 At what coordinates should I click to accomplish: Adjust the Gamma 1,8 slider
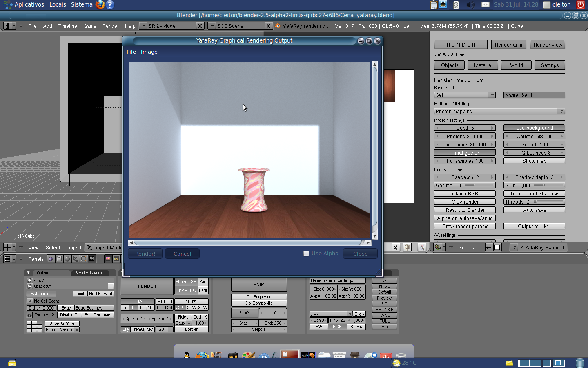[x=465, y=185]
